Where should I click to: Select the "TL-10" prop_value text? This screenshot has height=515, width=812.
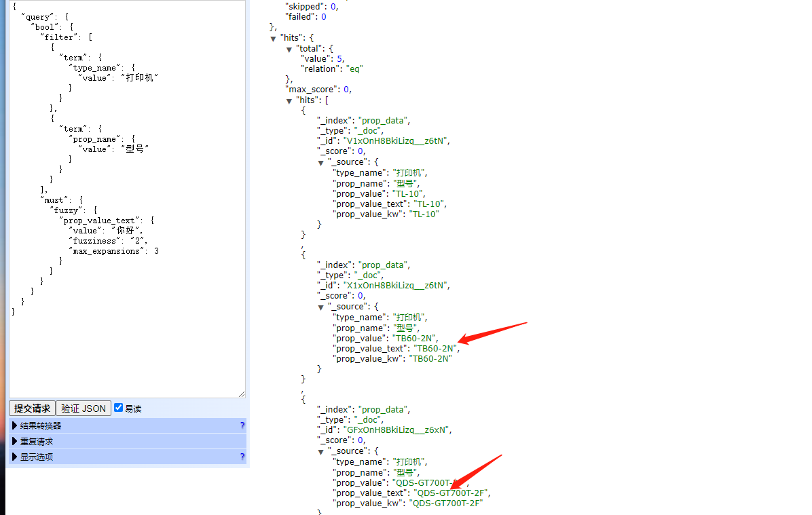409,193
